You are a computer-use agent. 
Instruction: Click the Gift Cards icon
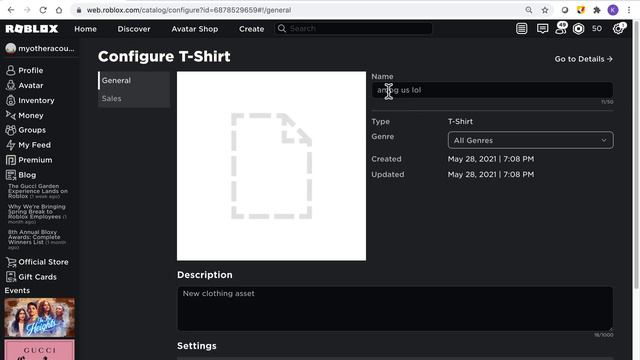(x=11, y=277)
